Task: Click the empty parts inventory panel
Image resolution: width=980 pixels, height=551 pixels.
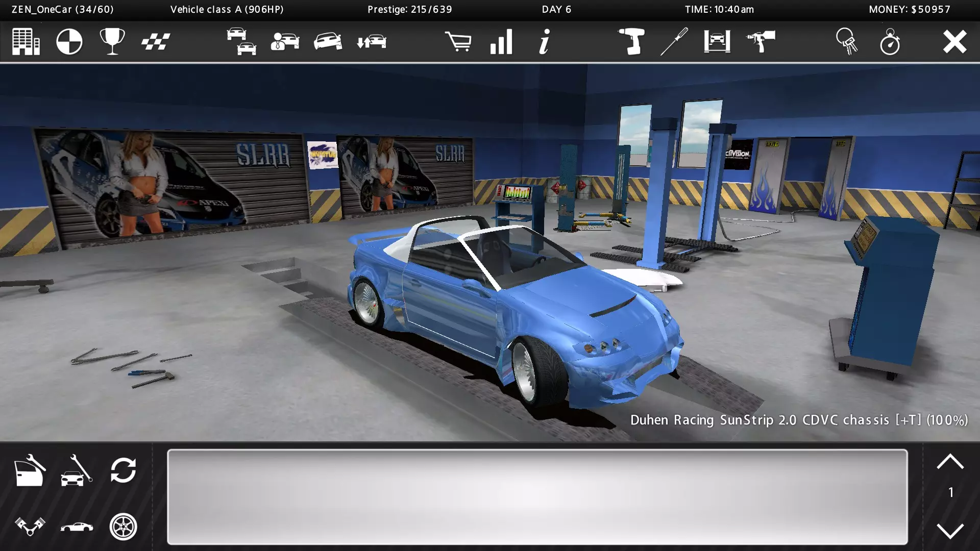Action: [537, 496]
